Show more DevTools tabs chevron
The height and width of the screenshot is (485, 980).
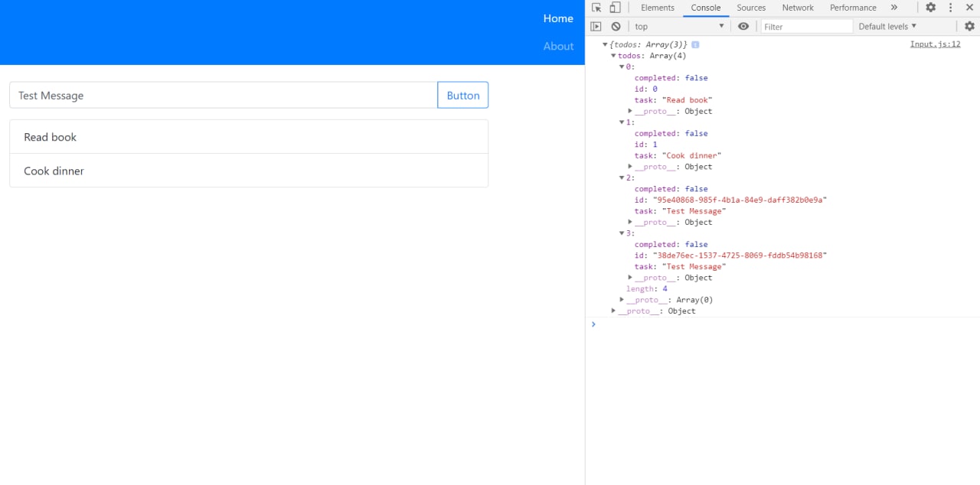click(x=893, y=8)
